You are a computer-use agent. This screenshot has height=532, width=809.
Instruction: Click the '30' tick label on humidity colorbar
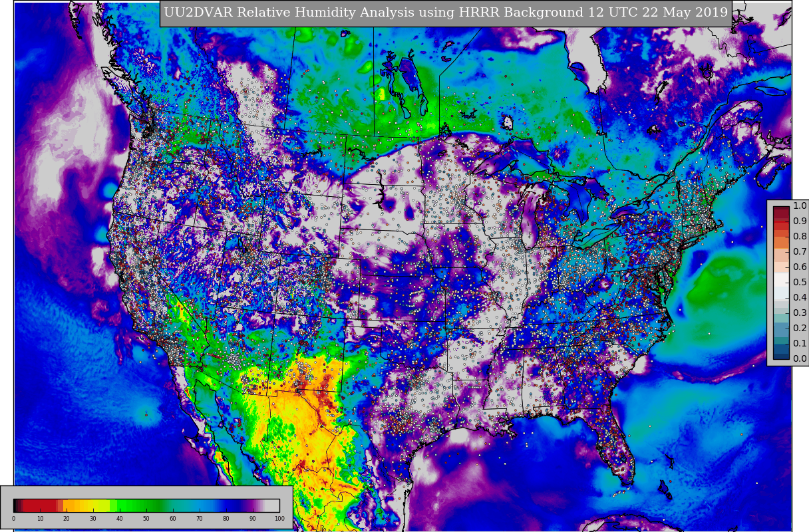pyautogui.click(x=93, y=519)
